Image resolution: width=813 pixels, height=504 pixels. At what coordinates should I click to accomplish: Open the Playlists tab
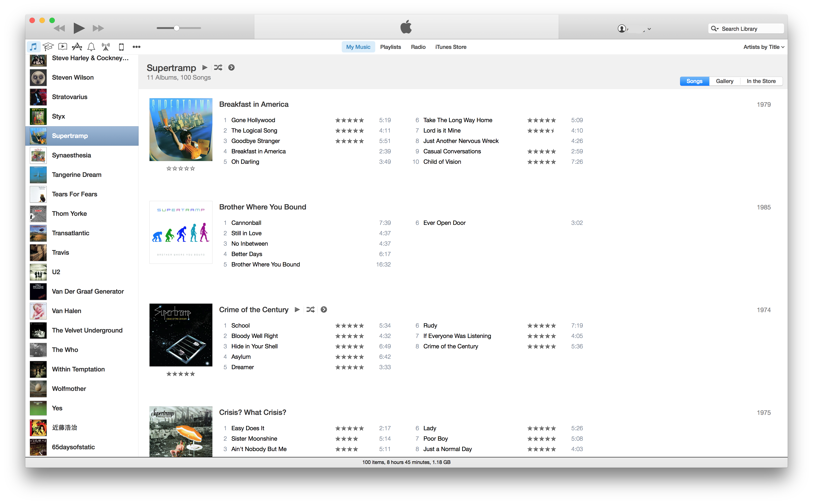pyautogui.click(x=390, y=47)
